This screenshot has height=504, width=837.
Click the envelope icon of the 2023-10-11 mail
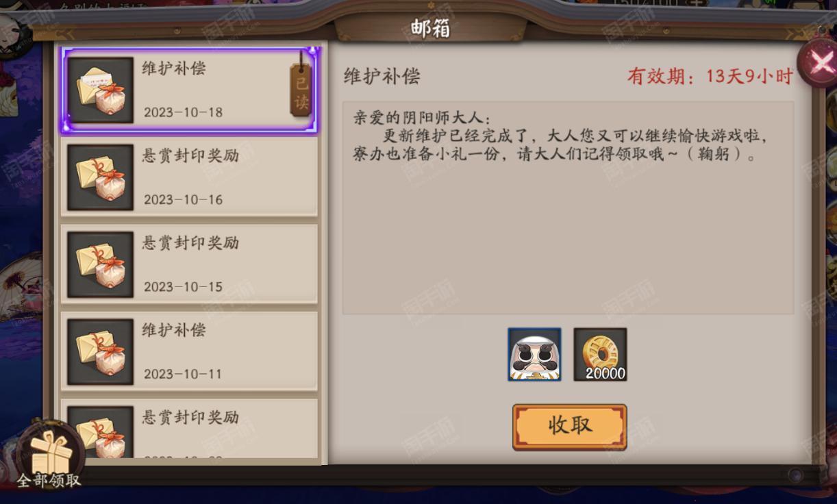tap(101, 351)
